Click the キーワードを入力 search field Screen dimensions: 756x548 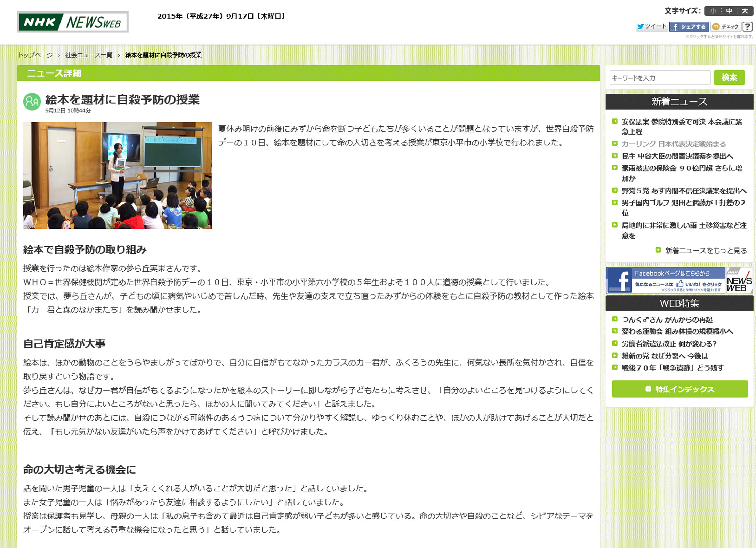click(660, 77)
